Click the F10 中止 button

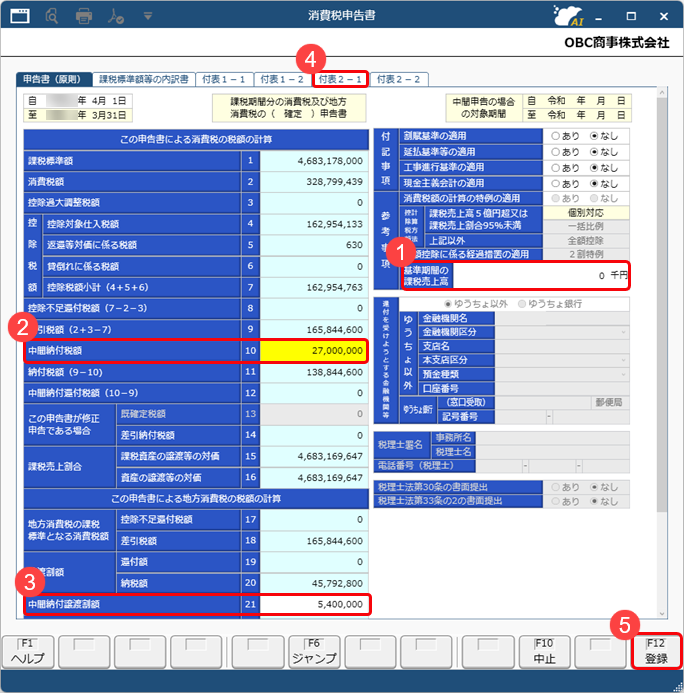point(544,651)
